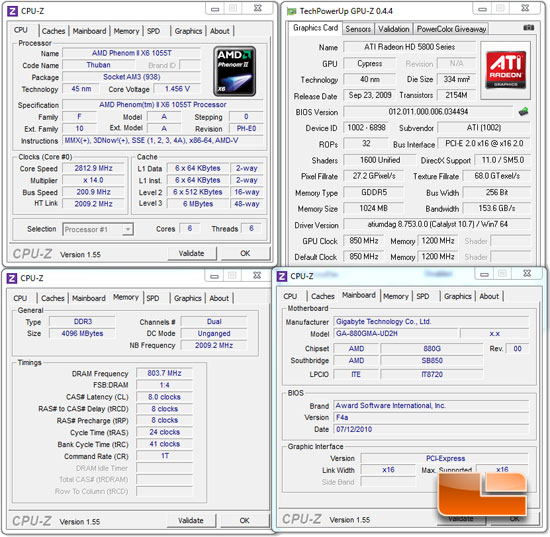Click the CPU-Z icon in Memory window title
Screen dimensions: 550x537
tap(12, 278)
